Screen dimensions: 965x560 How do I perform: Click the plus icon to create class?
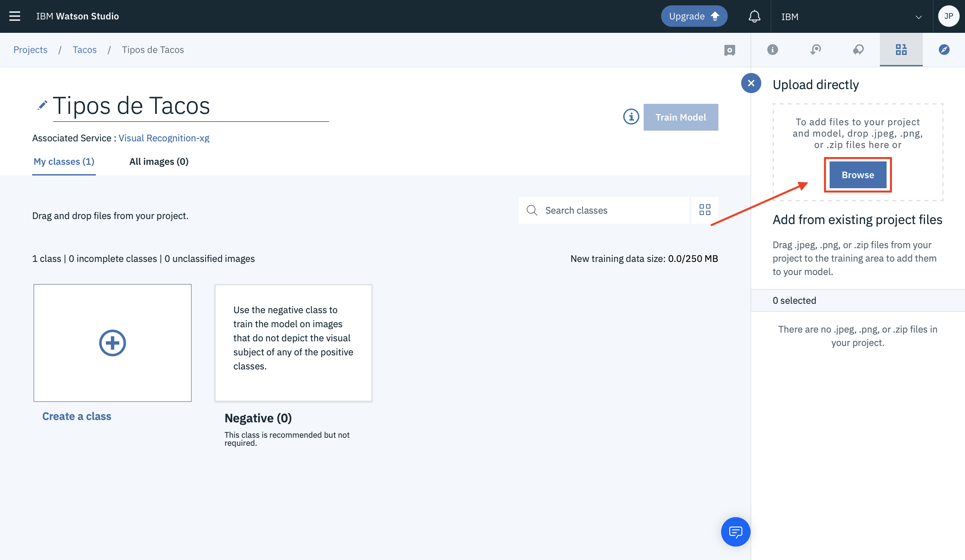112,343
